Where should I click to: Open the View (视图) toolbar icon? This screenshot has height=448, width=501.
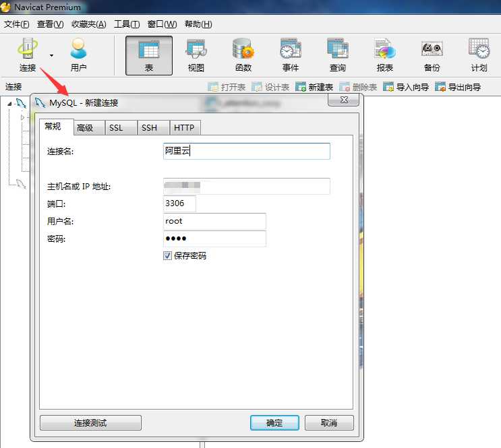coord(196,55)
